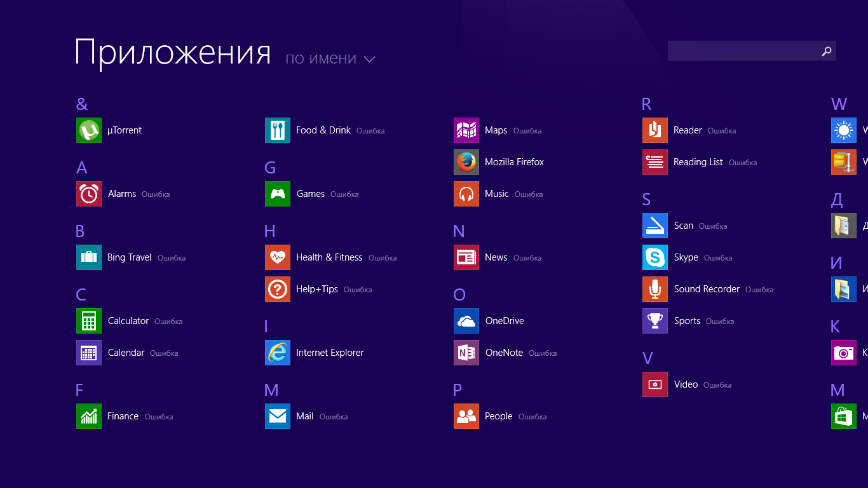Open the green Store shopping bag icon
868x488 pixels.
click(x=844, y=416)
